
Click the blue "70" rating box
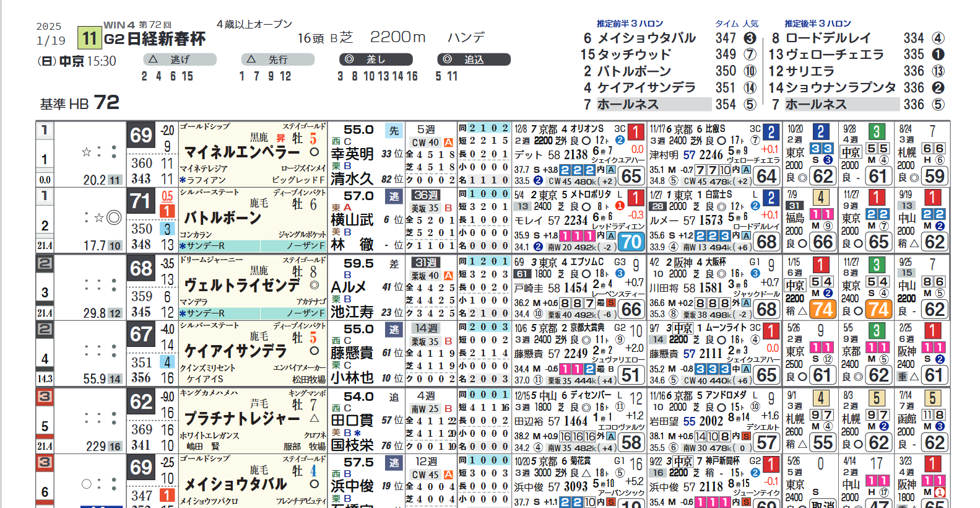click(631, 242)
